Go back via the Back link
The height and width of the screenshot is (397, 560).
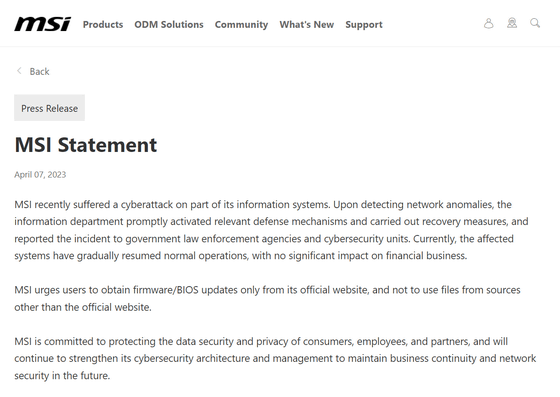[39, 71]
